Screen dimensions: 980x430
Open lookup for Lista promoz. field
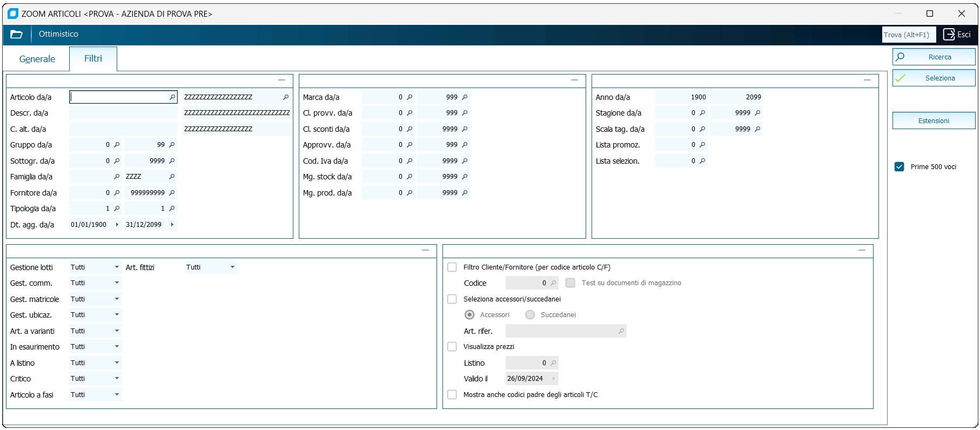tap(702, 145)
